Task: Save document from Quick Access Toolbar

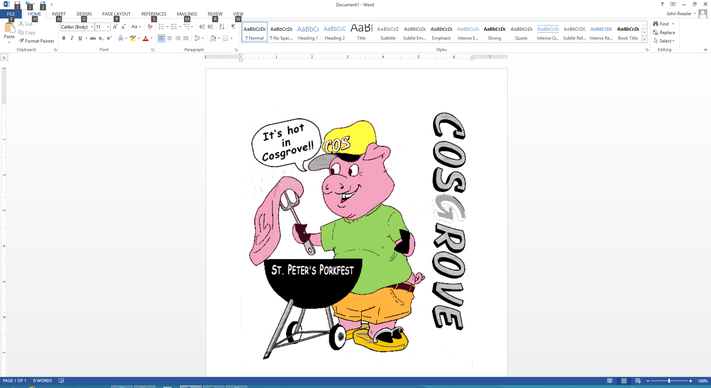Action: (x=17, y=5)
